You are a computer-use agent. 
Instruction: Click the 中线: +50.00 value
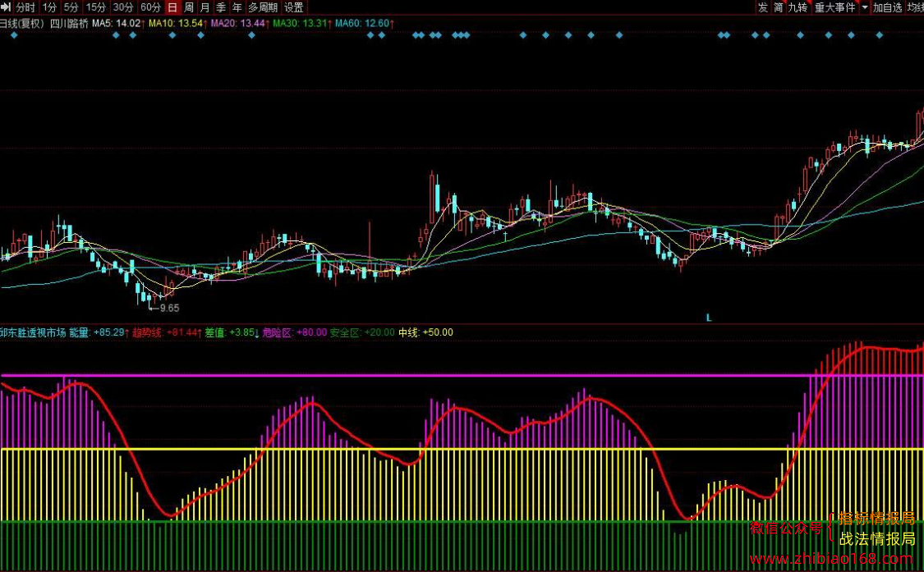tap(425, 333)
